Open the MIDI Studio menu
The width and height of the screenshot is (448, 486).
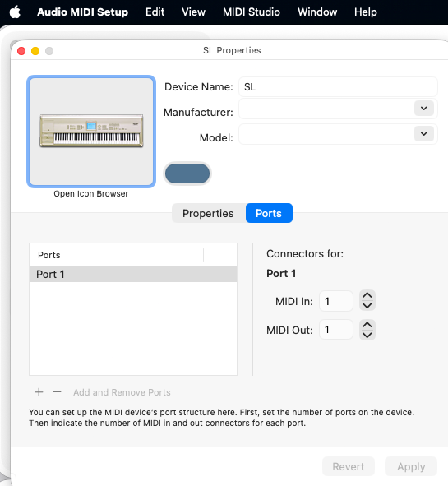(252, 12)
